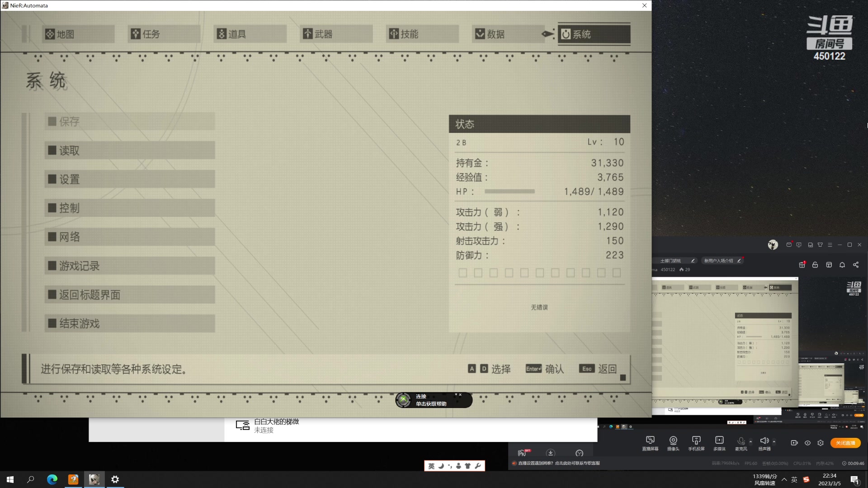Select the 系统 (System) tab
The height and width of the screenshot is (488, 868).
point(594,34)
